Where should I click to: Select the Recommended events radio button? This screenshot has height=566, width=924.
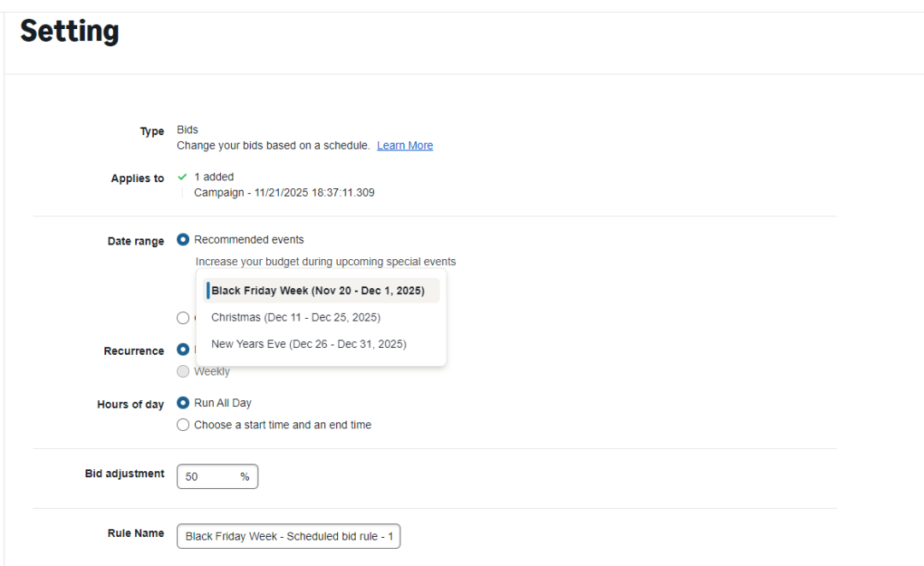coord(183,240)
